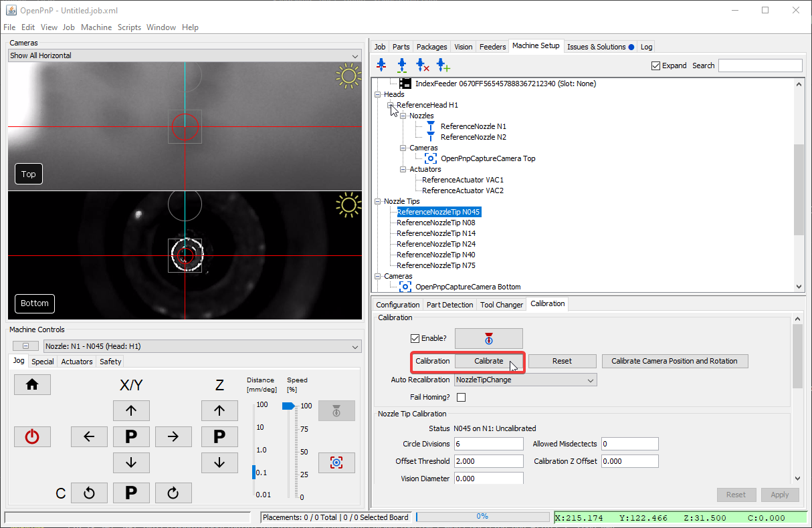Open the Part Detection tab
This screenshot has height=528, width=812.
[x=450, y=305]
